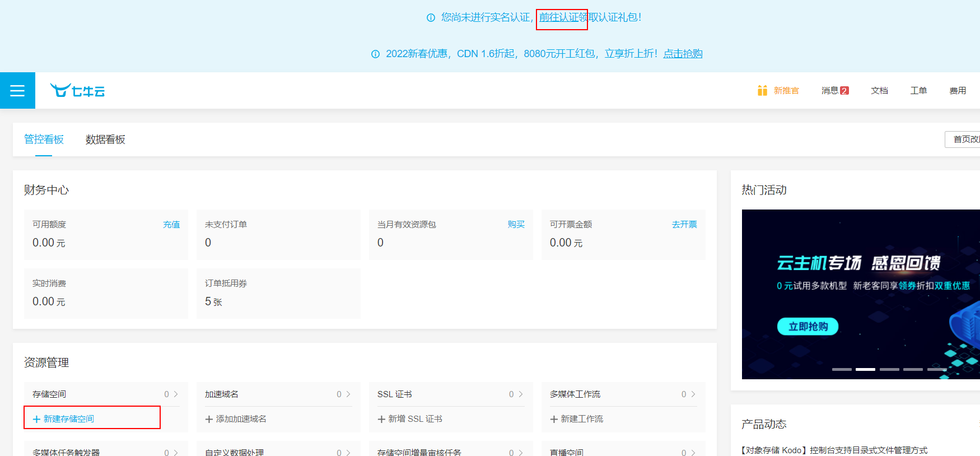Click the 充值 link under 可用额度
Image resolution: width=980 pixels, height=456 pixels.
point(171,224)
